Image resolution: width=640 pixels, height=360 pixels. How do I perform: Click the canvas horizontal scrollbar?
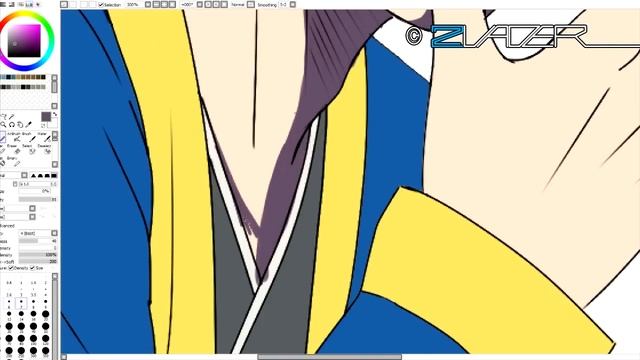pyautogui.click(x=329, y=357)
